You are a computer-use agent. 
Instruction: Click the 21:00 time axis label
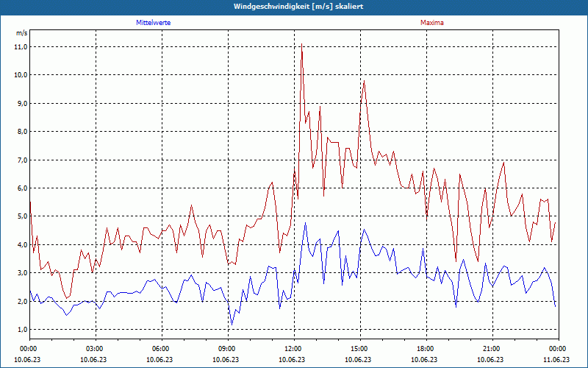492,349
